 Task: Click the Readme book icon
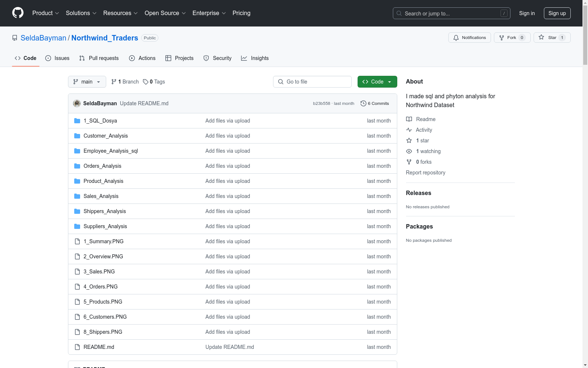pyautogui.click(x=409, y=119)
